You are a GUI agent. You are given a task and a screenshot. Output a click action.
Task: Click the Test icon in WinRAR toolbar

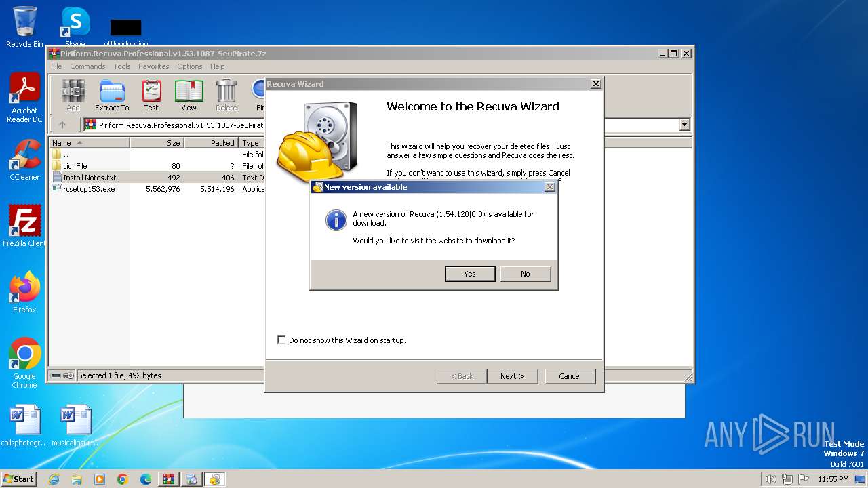(151, 95)
